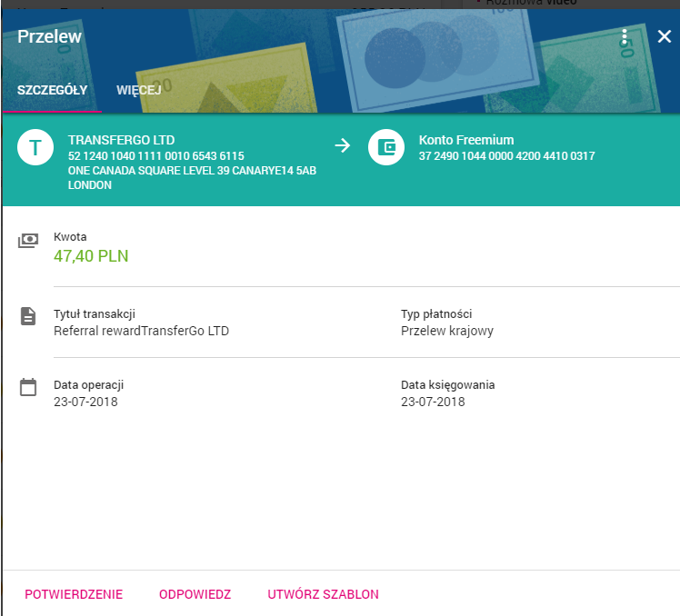Click the Tytuł transakcji document icon

28,316
